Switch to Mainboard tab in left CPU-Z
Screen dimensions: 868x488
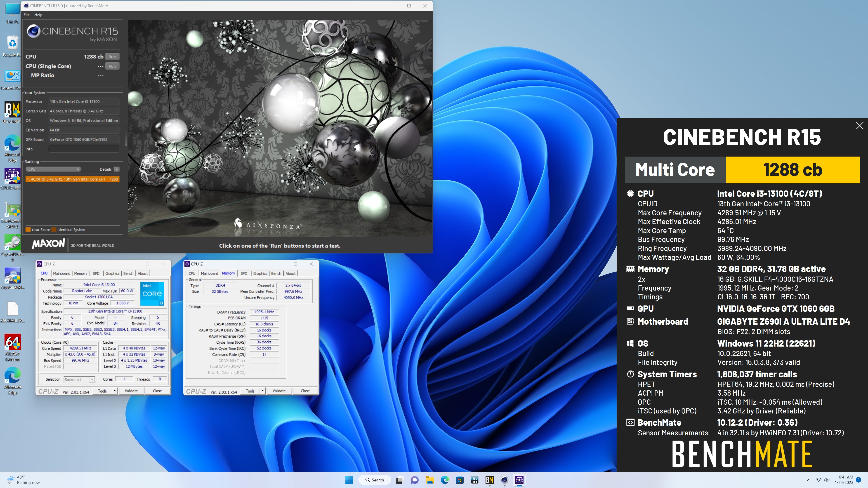tap(62, 273)
